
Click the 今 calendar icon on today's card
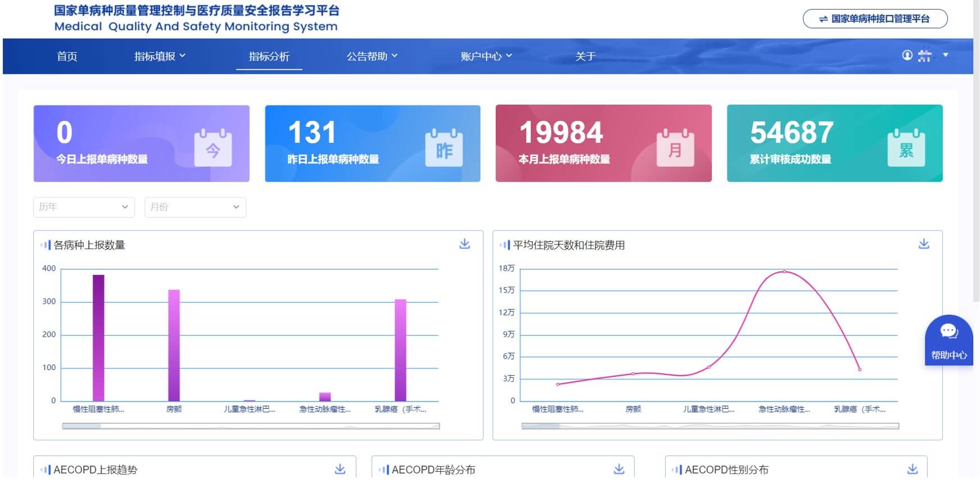click(x=213, y=148)
